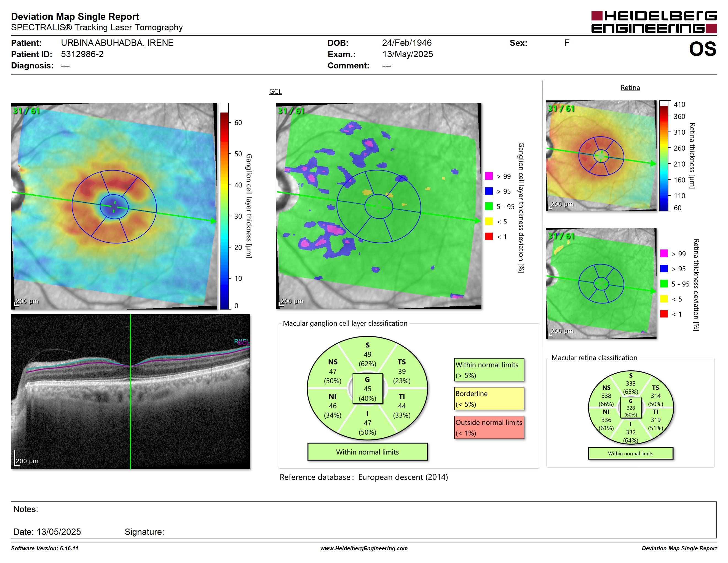Click green 5 - 95 swatch in Retina legend
The width and height of the screenshot is (728, 563).
[x=664, y=284]
